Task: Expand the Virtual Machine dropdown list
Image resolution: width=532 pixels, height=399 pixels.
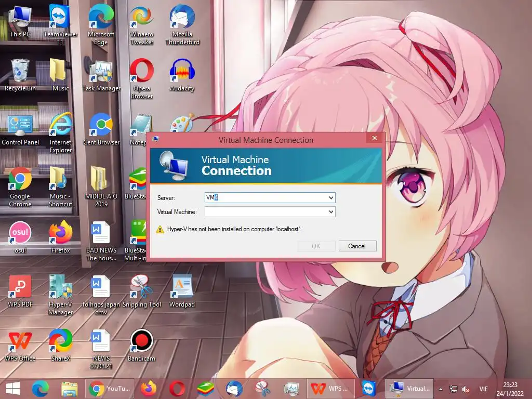Action: [x=331, y=212]
